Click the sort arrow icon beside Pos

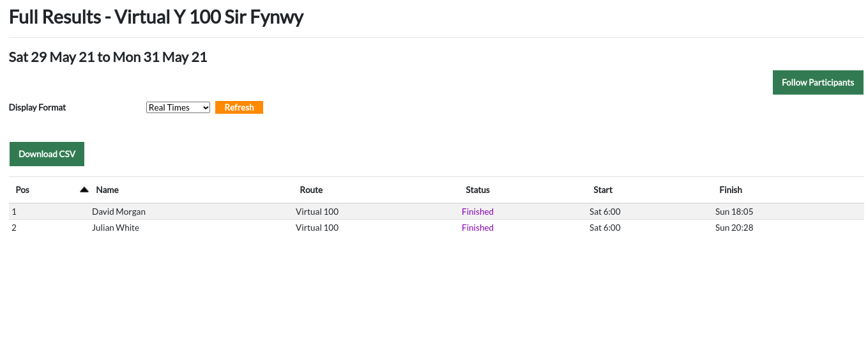(84, 190)
